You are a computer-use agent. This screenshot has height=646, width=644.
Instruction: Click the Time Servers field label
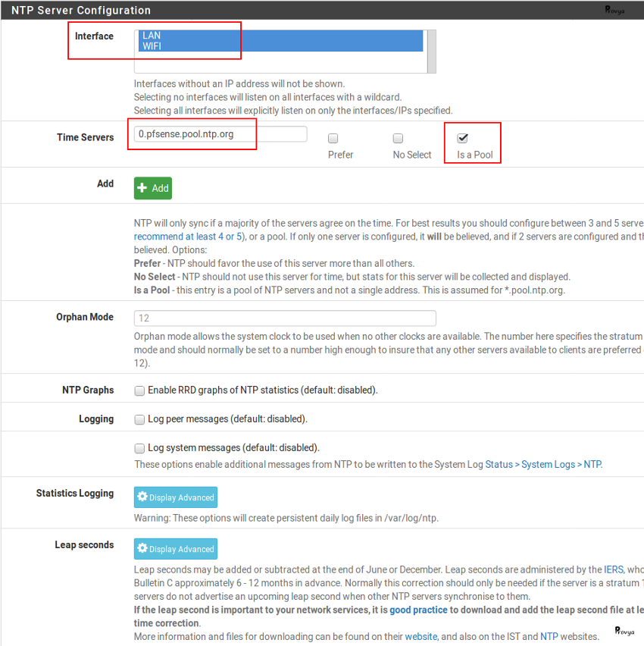(85, 137)
